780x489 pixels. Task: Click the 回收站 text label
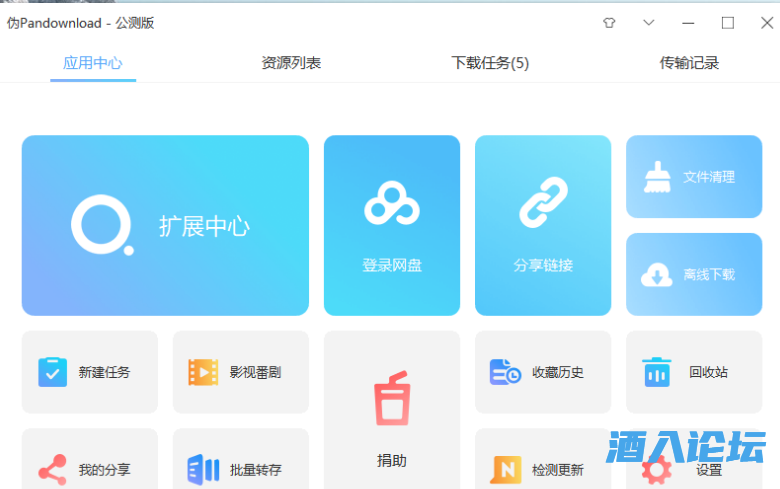point(708,372)
